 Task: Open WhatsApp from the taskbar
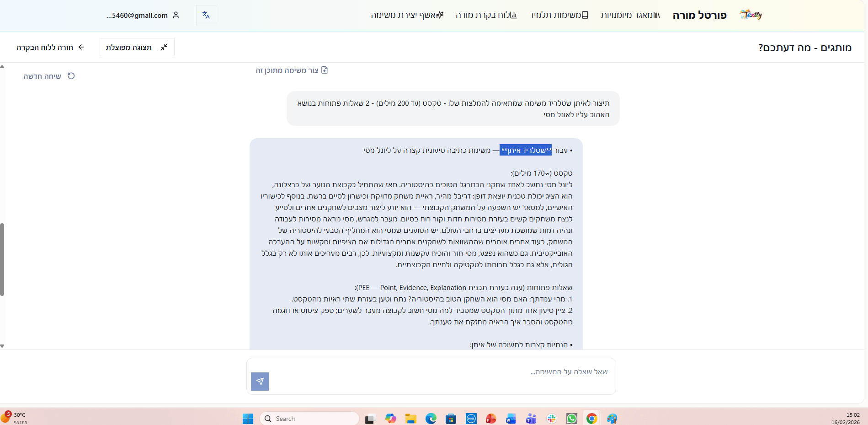pos(571,418)
